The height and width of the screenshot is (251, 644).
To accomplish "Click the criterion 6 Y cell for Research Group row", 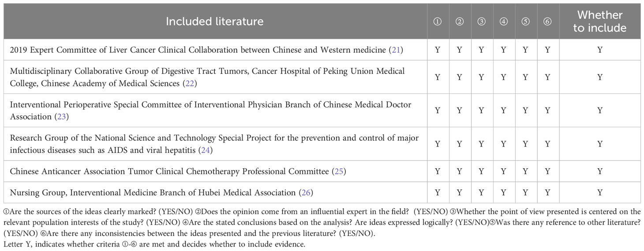I will 547,144.
